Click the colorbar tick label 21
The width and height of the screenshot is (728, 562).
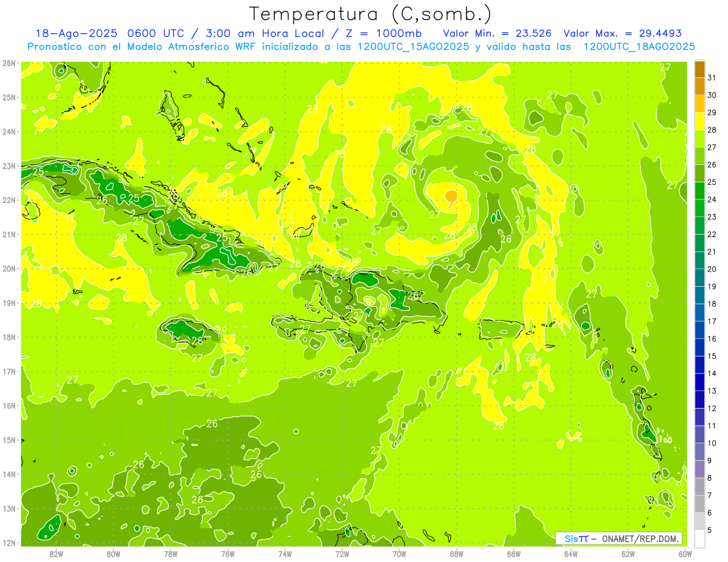tap(712, 252)
